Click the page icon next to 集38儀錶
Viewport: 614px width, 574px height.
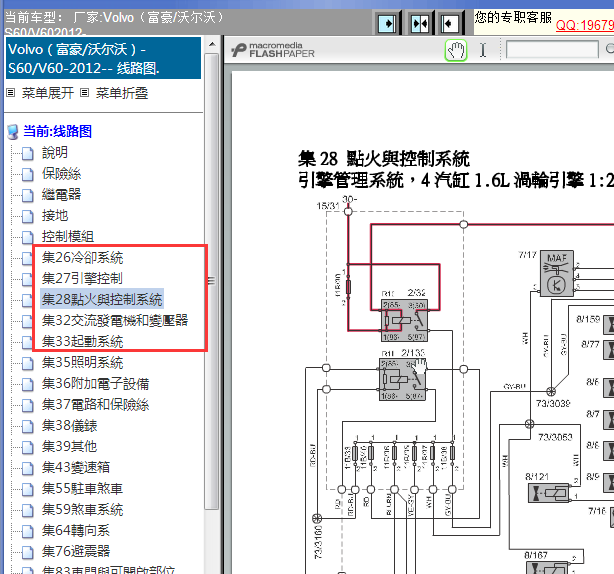[x=27, y=426]
